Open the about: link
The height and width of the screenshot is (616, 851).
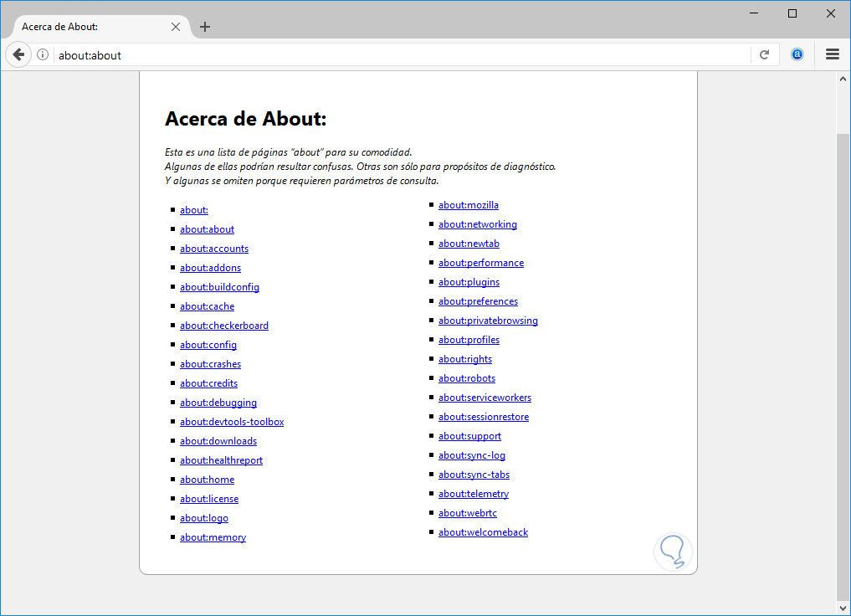(194, 210)
